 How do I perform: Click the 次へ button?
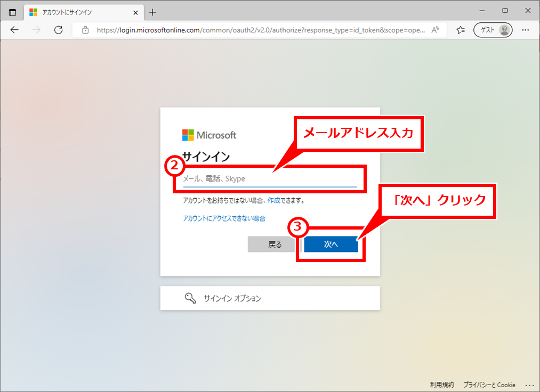click(331, 244)
